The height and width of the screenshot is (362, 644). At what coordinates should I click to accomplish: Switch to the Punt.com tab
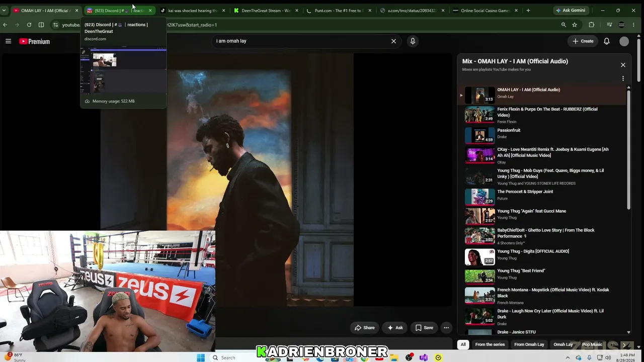[339, 11]
